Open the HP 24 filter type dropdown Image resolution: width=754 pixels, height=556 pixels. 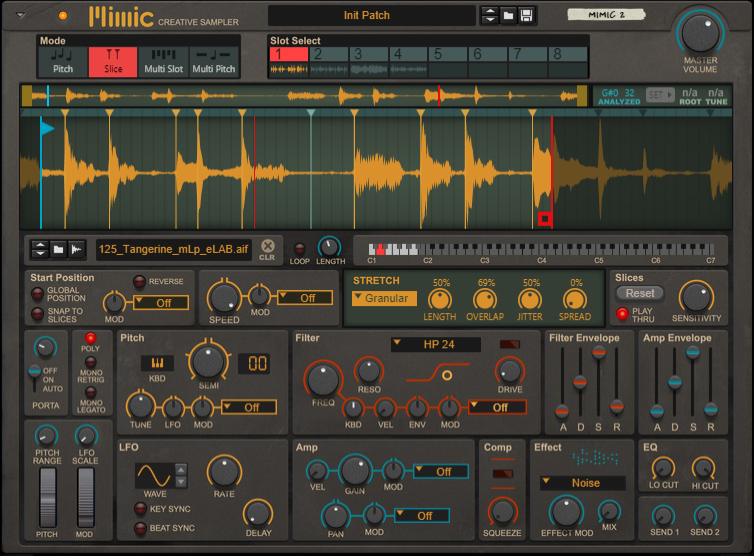(x=436, y=344)
